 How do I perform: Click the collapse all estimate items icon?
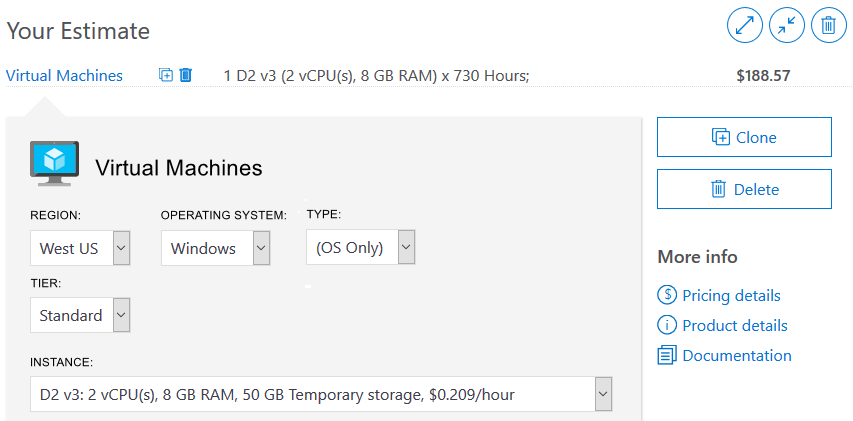[x=787, y=25]
